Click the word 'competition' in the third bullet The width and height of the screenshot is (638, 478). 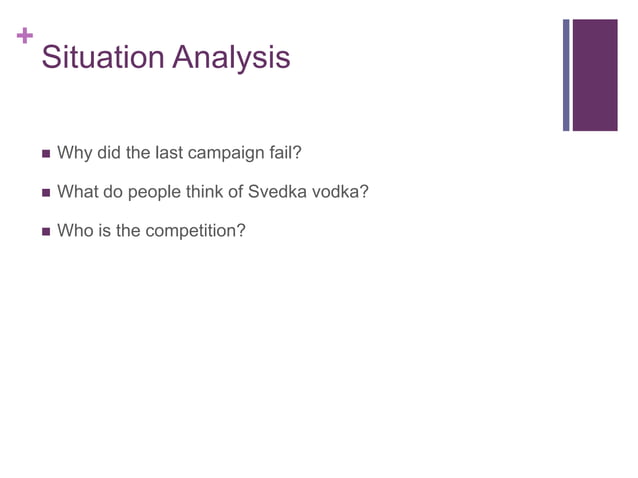click(196, 231)
